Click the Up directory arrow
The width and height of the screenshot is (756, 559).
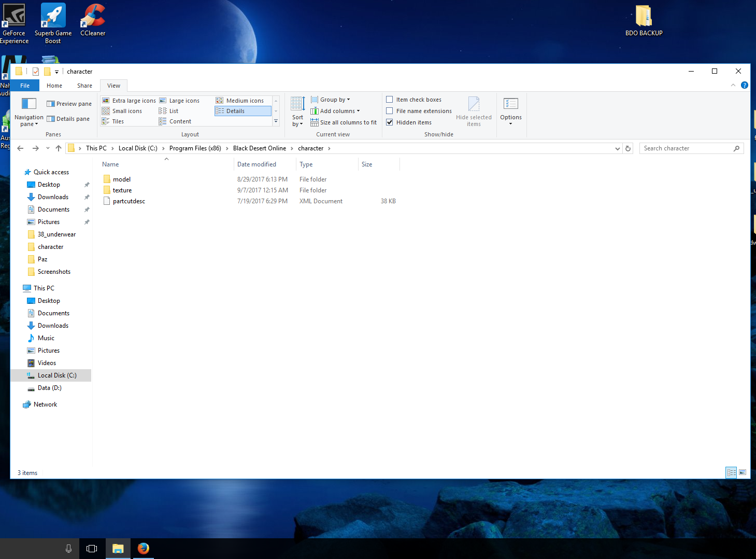(x=59, y=148)
